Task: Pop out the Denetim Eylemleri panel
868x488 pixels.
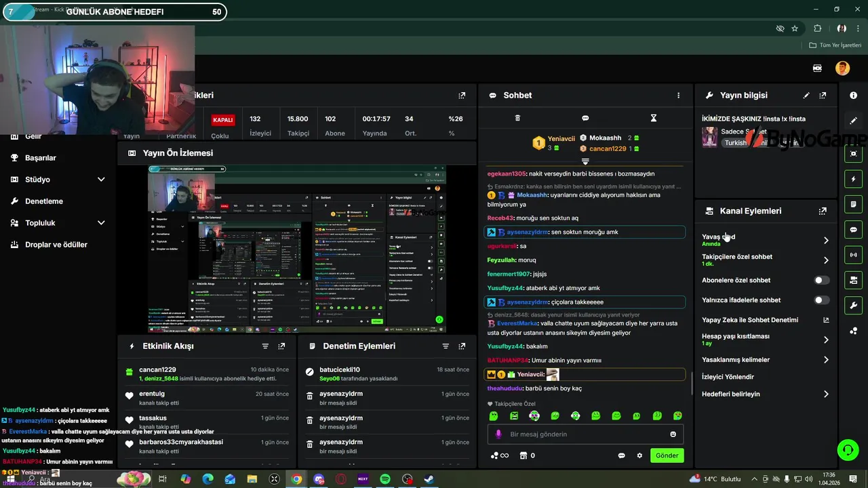Action: pos(462,346)
